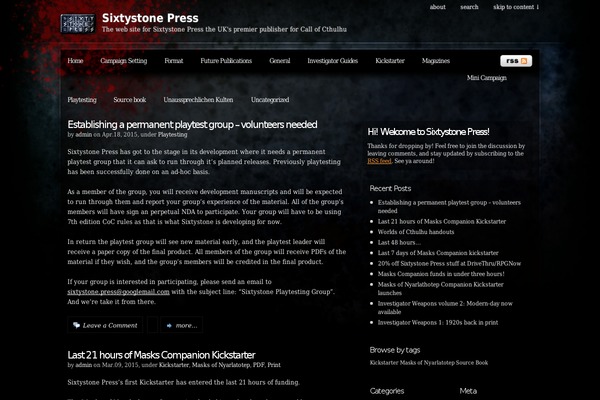
Task: Click the Source Book tag in sidebar
Action: pyautogui.click(x=472, y=362)
